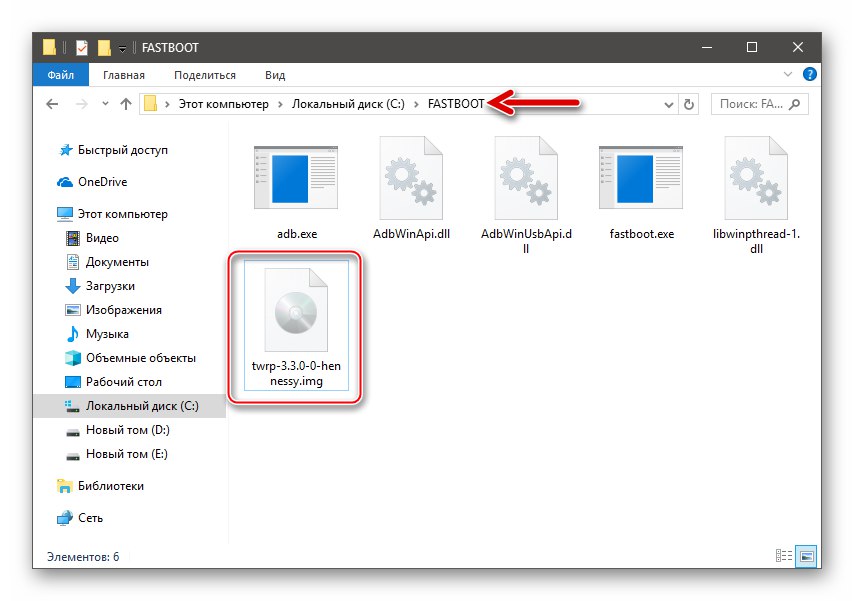Open the Вид ribbon tab
Image resolution: width=854 pixels, height=601 pixels.
point(275,75)
